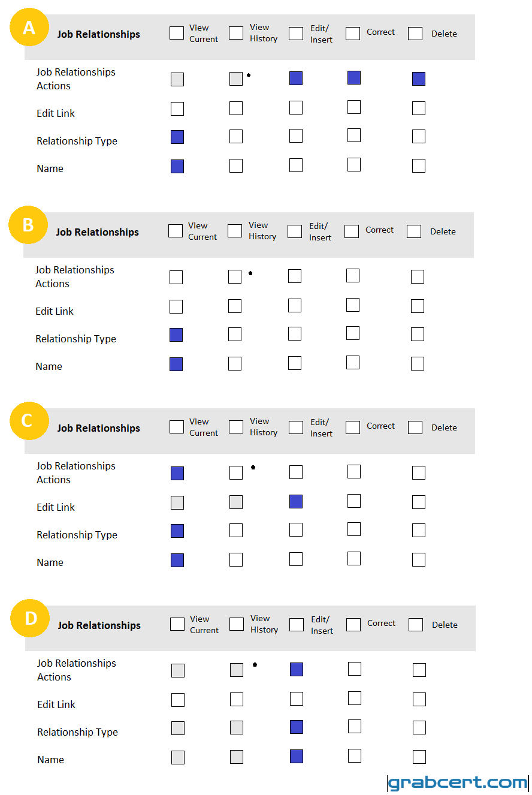Screen dimensions: 532x795
Task: Toggle option A Relationship Type View Current checkbox
Action: [177, 137]
